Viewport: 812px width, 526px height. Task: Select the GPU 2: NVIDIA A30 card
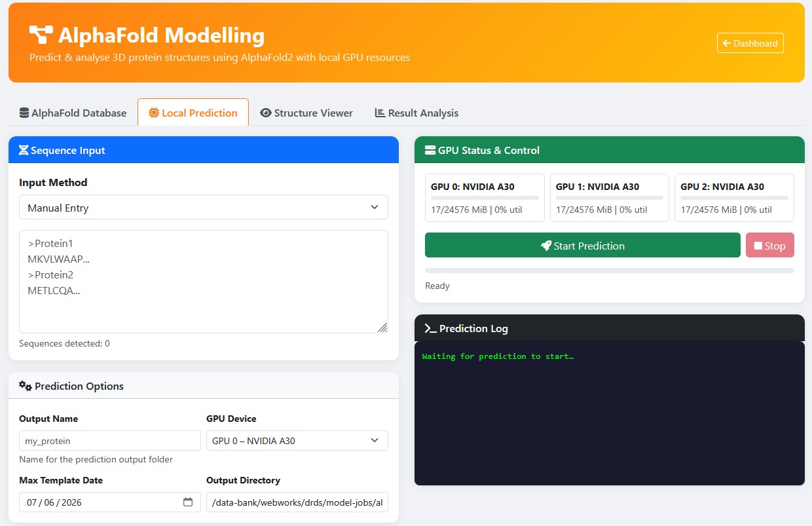coord(734,198)
